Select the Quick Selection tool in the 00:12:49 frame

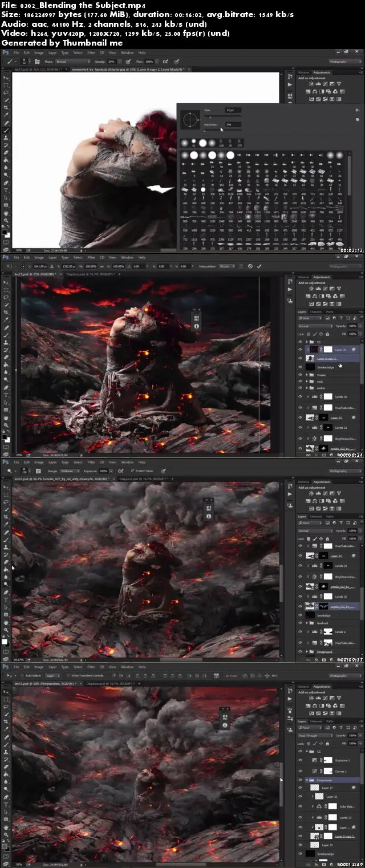(6, 714)
